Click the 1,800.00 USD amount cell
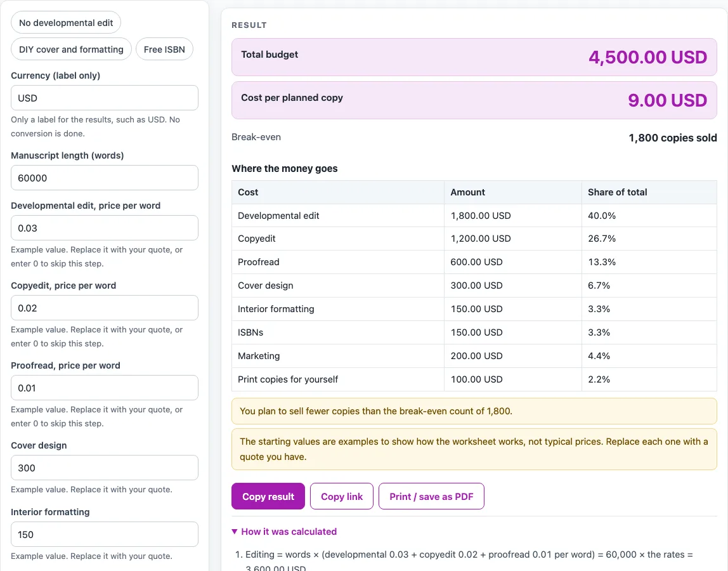 coord(481,216)
